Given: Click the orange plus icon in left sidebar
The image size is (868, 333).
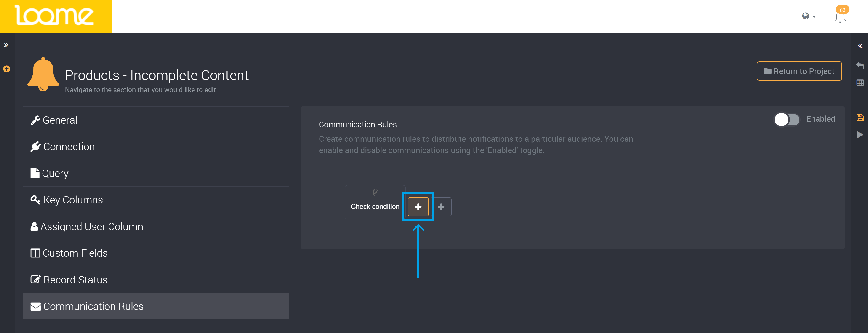Looking at the screenshot, I should (x=7, y=69).
